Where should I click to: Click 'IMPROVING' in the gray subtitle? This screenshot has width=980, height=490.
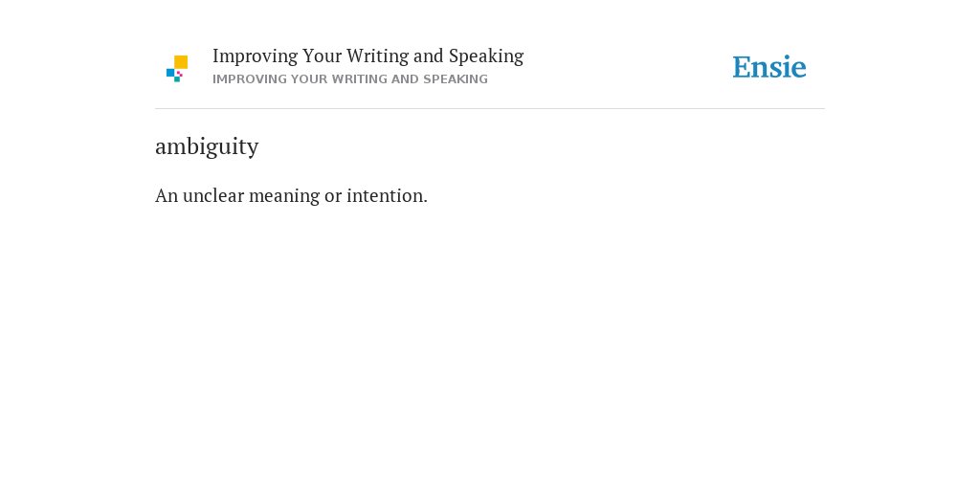click(250, 79)
